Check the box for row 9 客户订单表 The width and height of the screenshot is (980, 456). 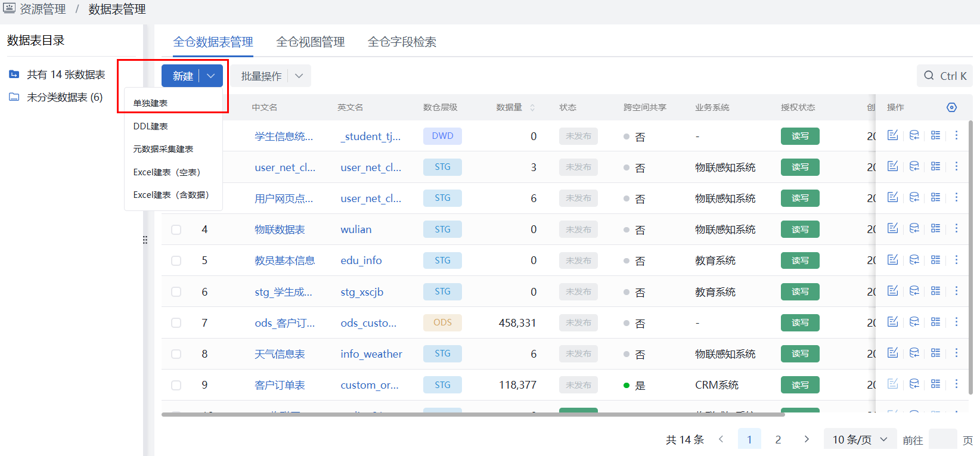click(176, 385)
